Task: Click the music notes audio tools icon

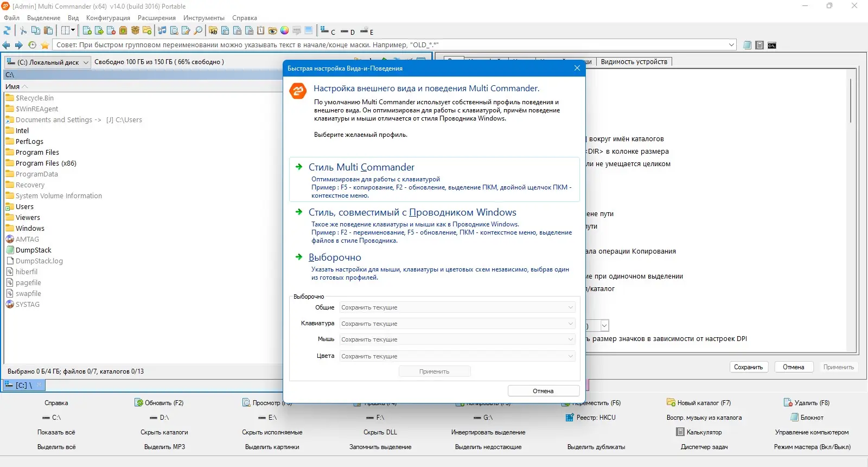Action: point(162,30)
